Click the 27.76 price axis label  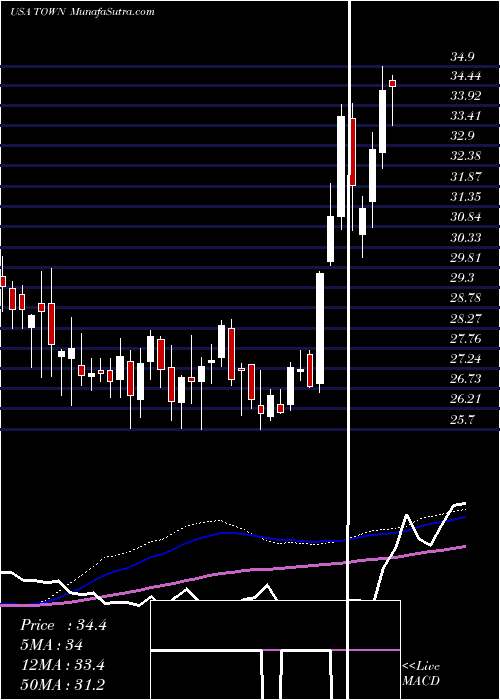tap(466, 339)
